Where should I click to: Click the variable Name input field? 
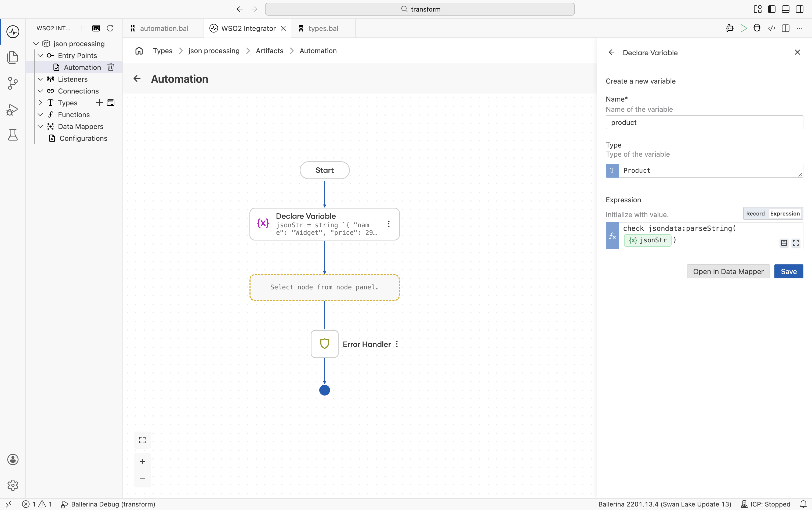[705, 123]
